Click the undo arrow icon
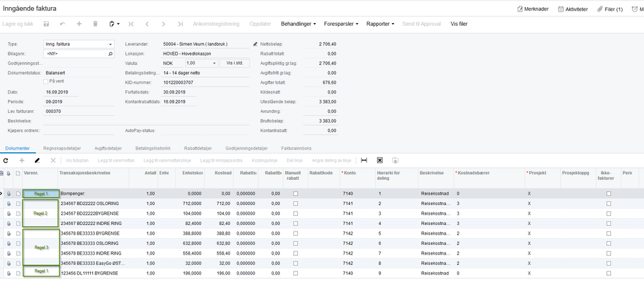 pyautogui.click(x=63, y=24)
